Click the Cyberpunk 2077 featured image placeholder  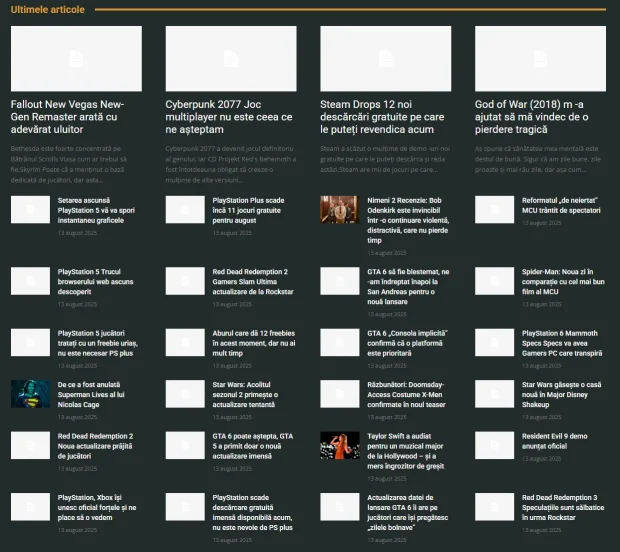(231, 59)
